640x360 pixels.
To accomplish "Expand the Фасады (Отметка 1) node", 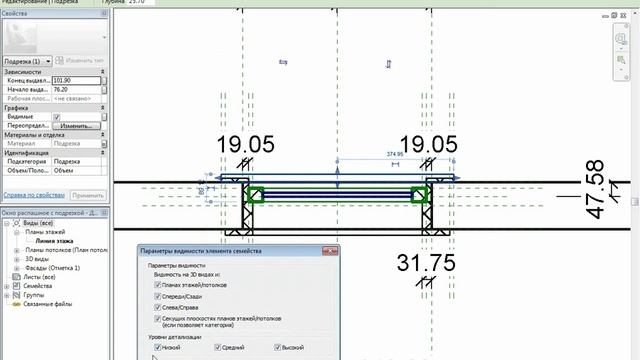I will click(17, 268).
